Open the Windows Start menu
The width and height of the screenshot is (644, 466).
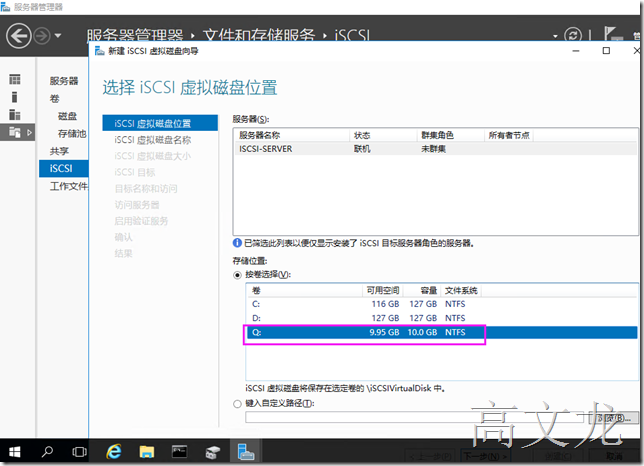(14, 452)
